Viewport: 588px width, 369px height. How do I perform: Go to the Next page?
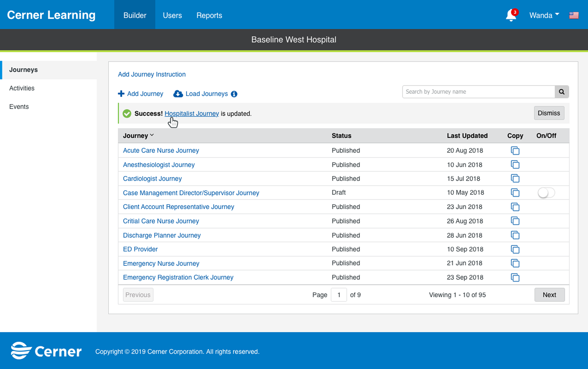click(x=549, y=295)
